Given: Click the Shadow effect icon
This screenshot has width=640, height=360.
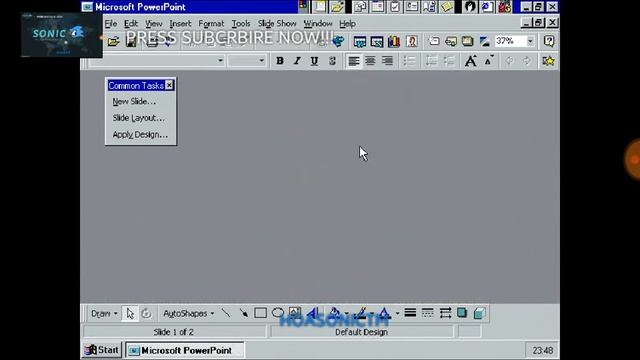Looking at the screenshot, I should pos(462,313).
